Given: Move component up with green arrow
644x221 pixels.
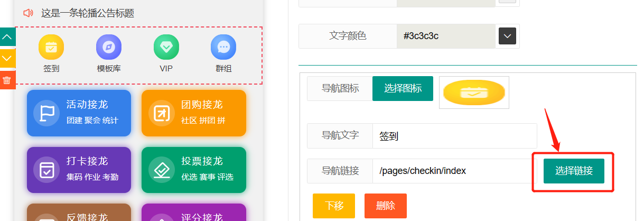Looking at the screenshot, I should 7,37.
